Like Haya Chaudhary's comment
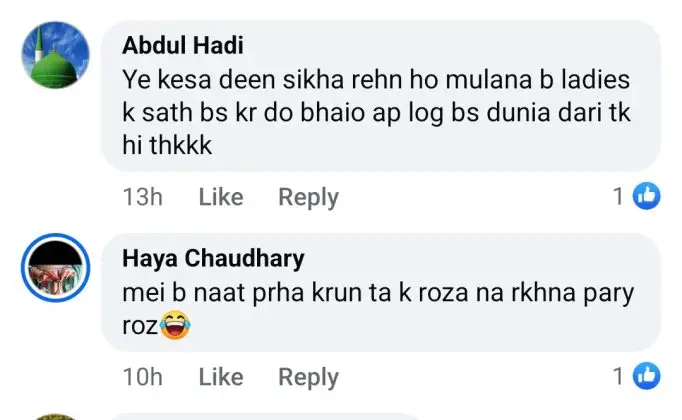 coord(220,377)
